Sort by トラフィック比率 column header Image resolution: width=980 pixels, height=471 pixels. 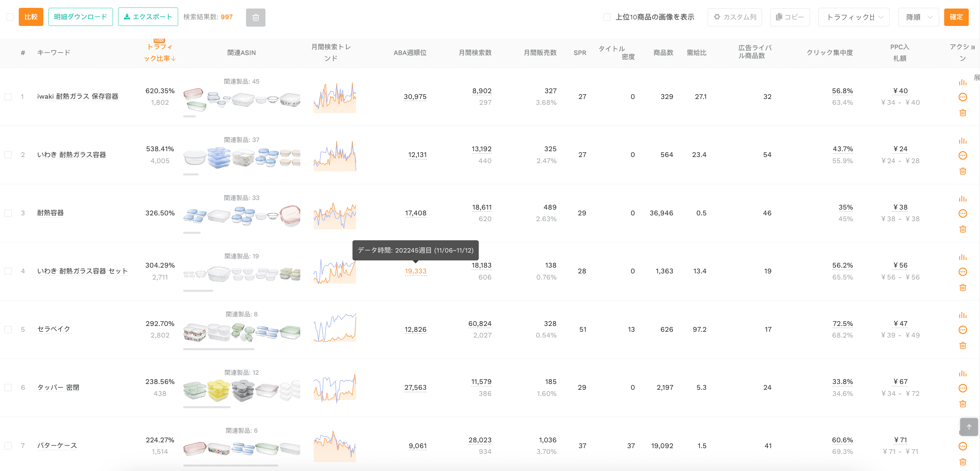click(x=160, y=53)
